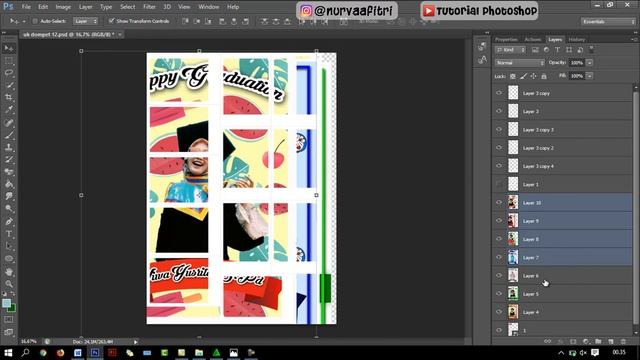Filter layers by adjustment layers
This screenshot has height=360, width=640.
coord(546,50)
